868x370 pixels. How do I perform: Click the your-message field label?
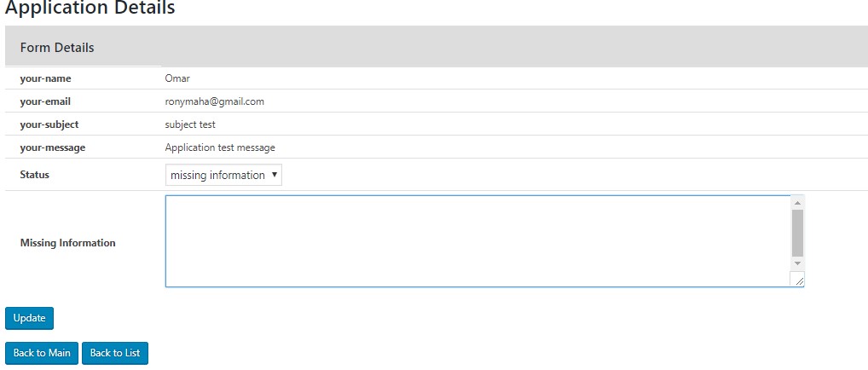point(53,147)
